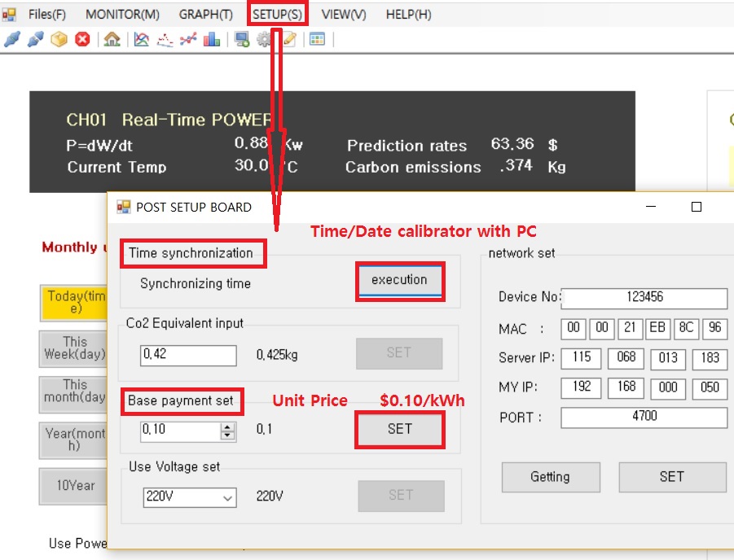
Task: Maximize the POST SETUP BOARD window
Action: coord(697,207)
